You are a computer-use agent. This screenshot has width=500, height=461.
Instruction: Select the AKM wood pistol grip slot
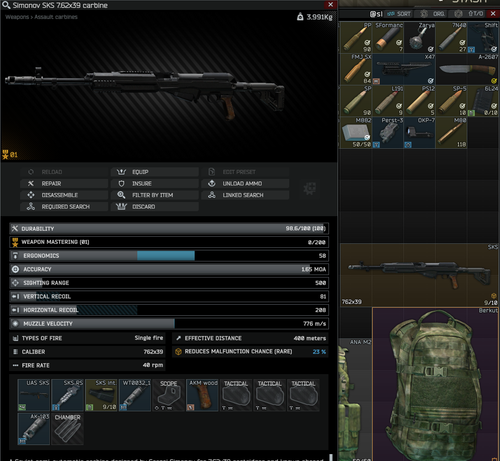(x=202, y=395)
